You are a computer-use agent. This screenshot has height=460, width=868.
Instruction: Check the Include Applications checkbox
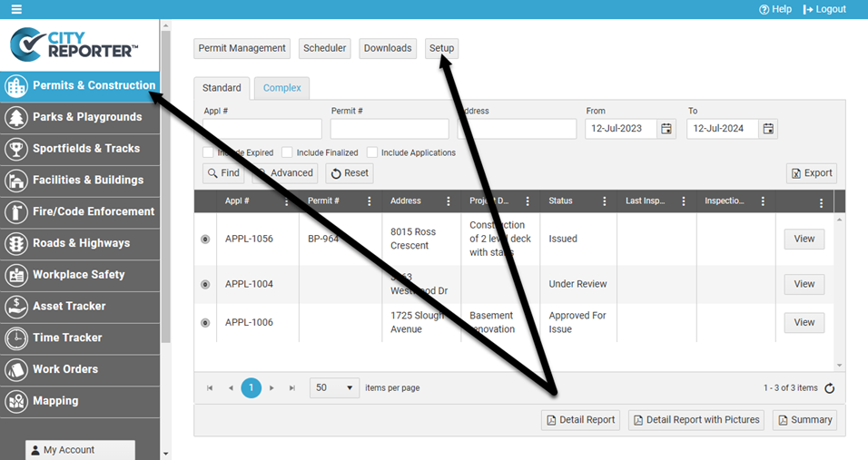[x=372, y=152]
